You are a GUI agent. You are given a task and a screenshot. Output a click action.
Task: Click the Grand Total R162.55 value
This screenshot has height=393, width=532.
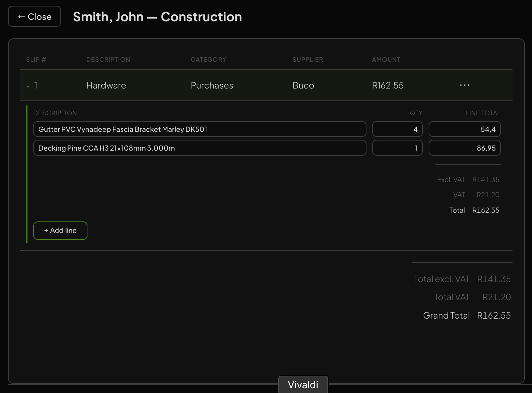tap(494, 315)
